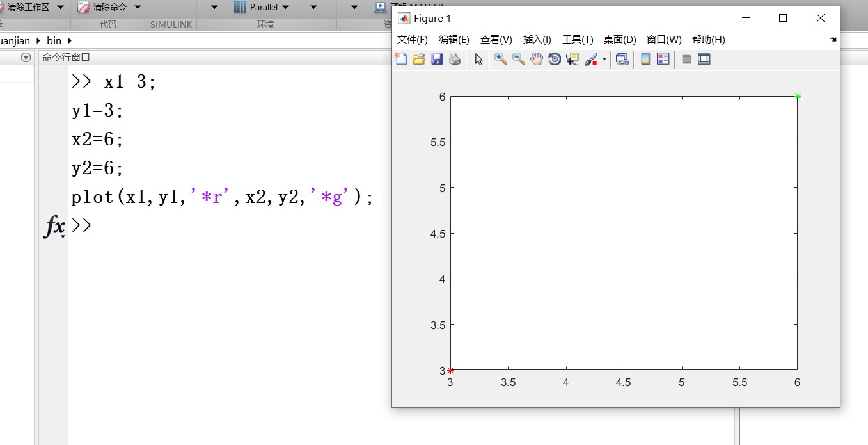The image size is (868, 445).
Task: Click the Link Plot icon
Action: click(x=622, y=60)
